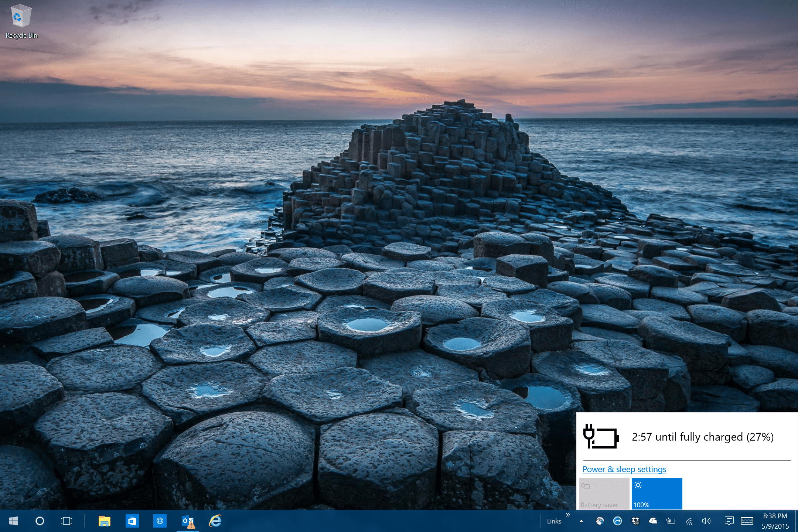Open the Windows Start menu

click(x=13, y=521)
